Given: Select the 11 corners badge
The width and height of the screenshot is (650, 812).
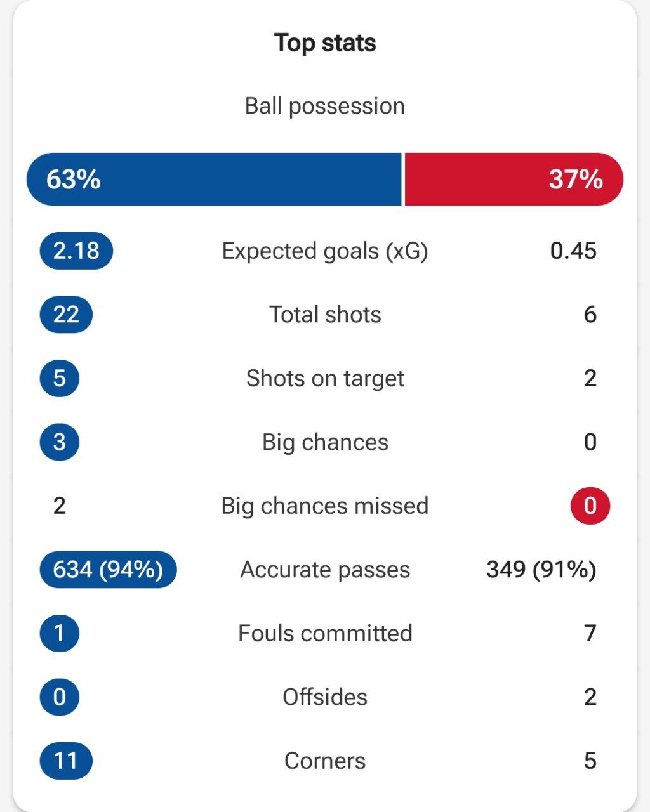Looking at the screenshot, I should pos(66,761).
